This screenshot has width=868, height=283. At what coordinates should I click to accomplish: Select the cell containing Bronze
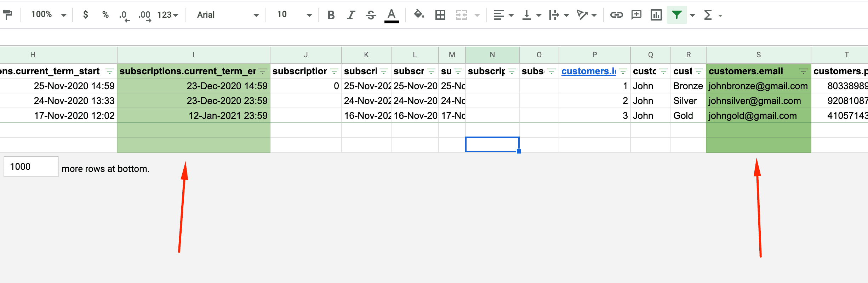[688, 86]
